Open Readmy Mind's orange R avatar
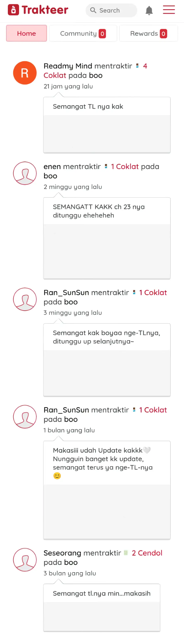184x644 pixels. pyautogui.click(x=25, y=73)
